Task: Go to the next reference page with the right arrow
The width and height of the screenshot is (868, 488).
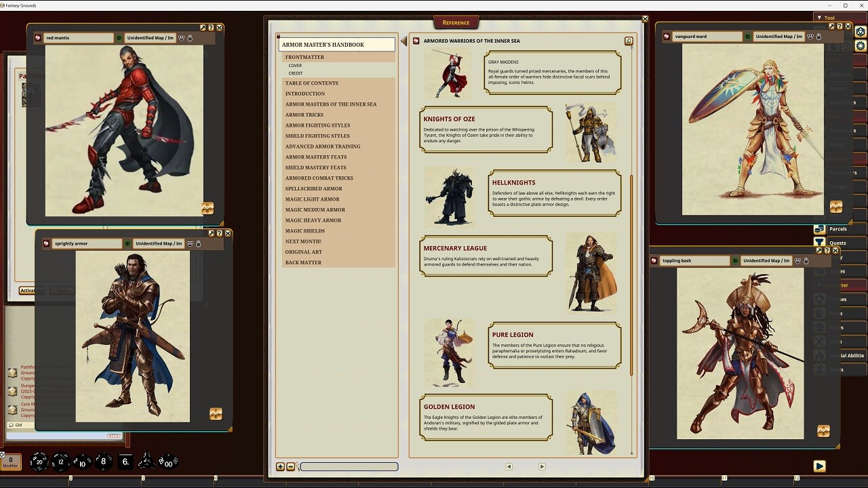Action: pos(541,466)
